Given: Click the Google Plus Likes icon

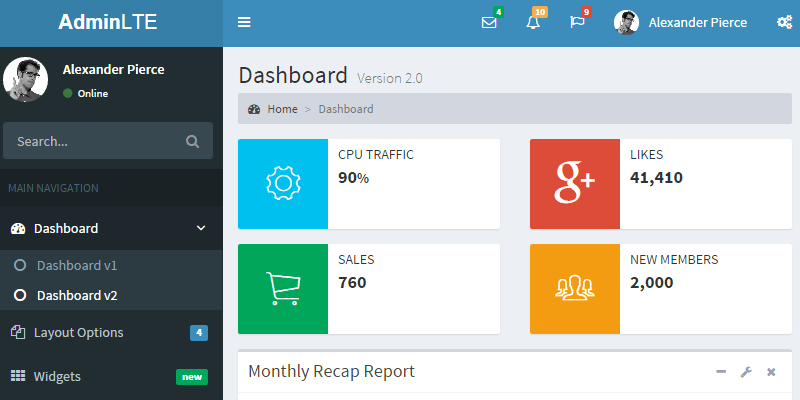Looking at the screenshot, I should pos(575,184).
